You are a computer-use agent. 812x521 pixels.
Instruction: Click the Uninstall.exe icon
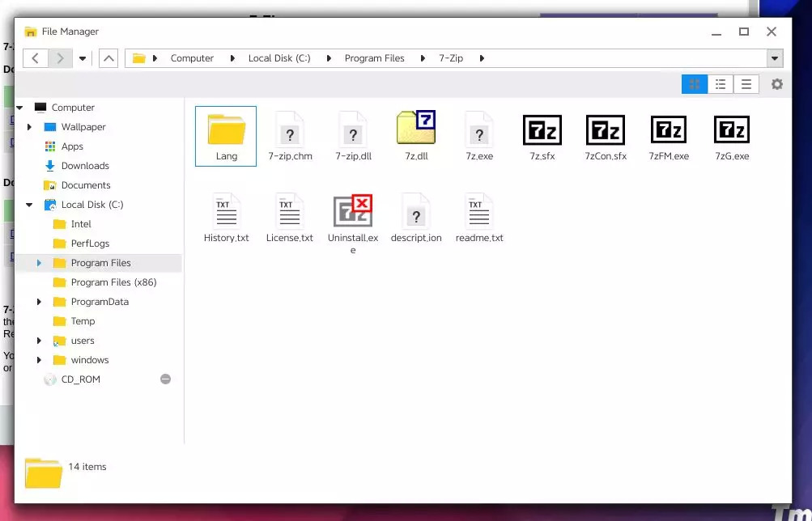(x=352, y=213)
